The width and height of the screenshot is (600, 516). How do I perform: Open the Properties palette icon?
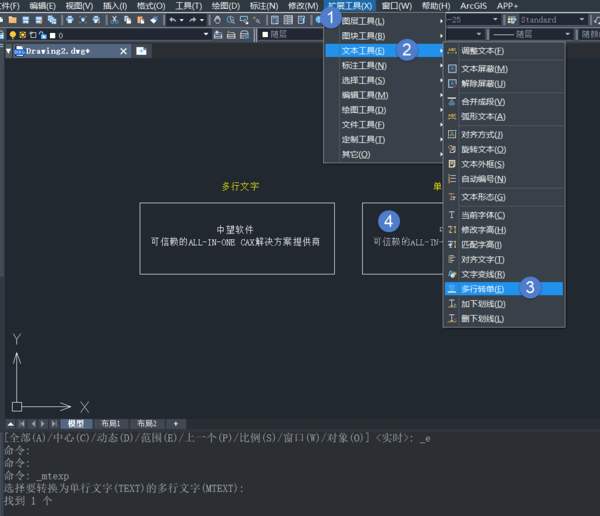[x=275, y=20]
